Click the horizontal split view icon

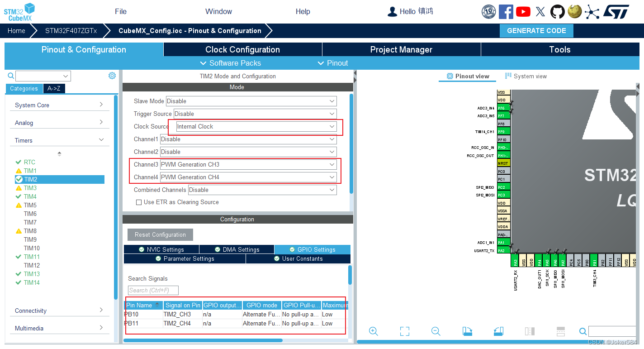[560, 331]
